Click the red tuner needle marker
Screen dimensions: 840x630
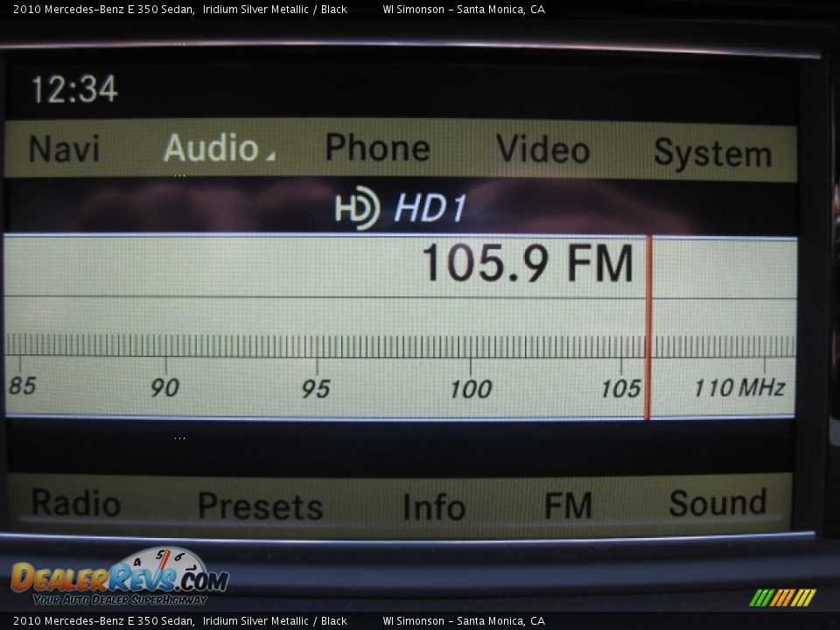(x=647, y=327)
